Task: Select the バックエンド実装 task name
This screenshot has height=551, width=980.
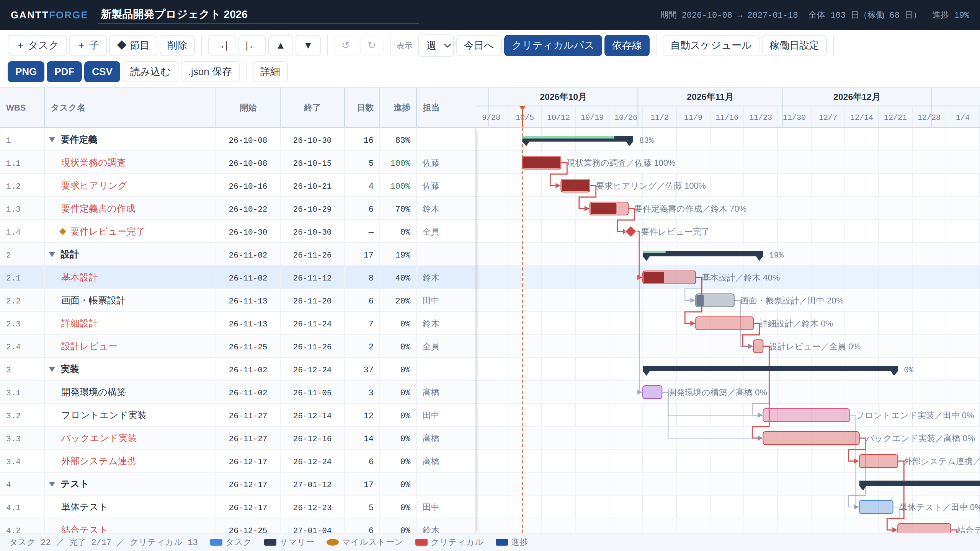Action: (x=99, y=438)
